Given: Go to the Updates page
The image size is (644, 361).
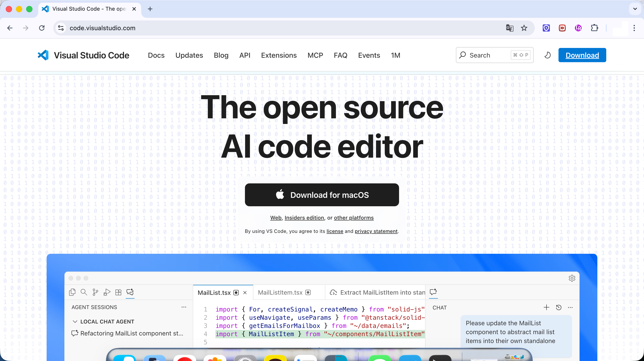Looking at the screenshot, I should pos(189,55).
